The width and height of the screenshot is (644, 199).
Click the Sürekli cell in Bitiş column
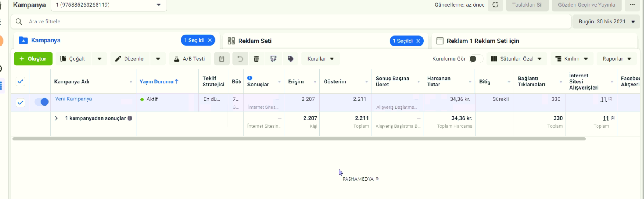point(500,99)
